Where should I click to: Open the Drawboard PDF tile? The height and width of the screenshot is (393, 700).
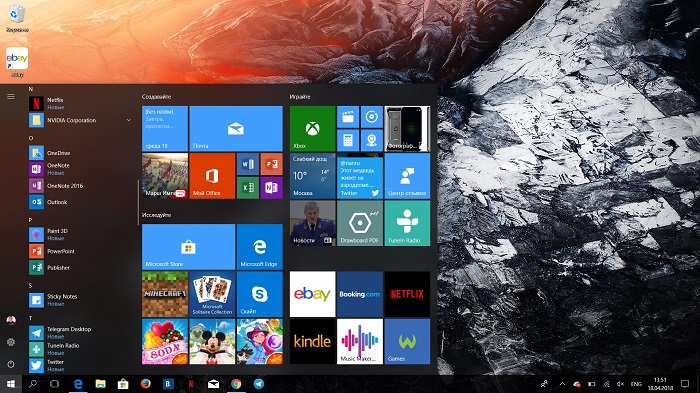pyautogui.click(x=359, y=223)
